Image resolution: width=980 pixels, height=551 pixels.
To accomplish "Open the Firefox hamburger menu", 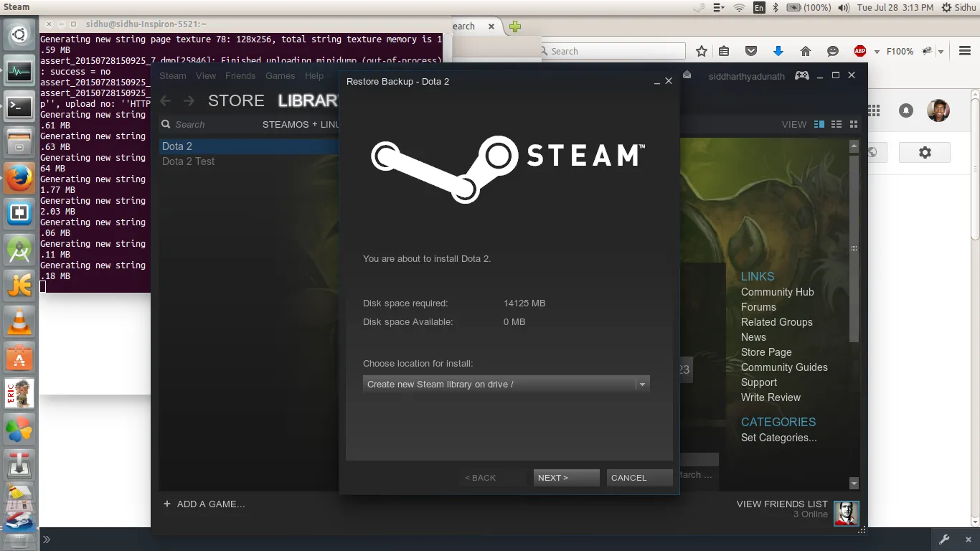I will 964,51.
